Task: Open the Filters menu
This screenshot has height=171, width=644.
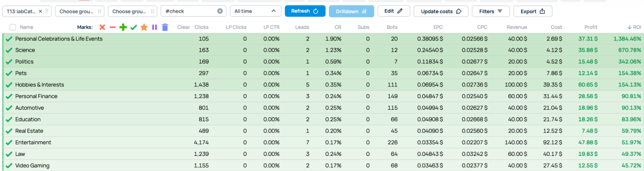Action: (491, 12)
